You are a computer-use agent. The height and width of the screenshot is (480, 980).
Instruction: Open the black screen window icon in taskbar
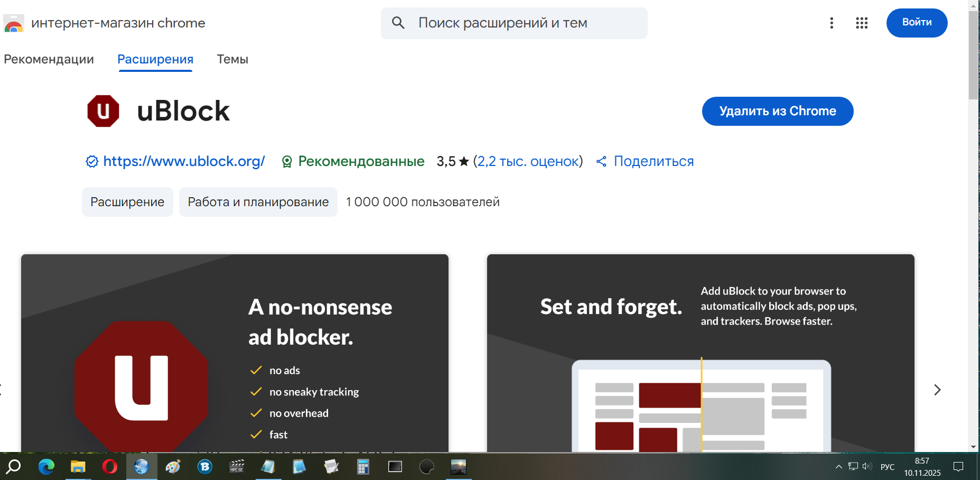(395, 466)
